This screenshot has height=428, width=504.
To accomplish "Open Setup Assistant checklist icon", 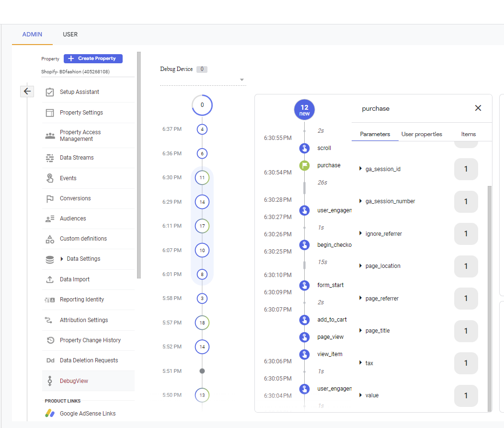I will (50, 93).
